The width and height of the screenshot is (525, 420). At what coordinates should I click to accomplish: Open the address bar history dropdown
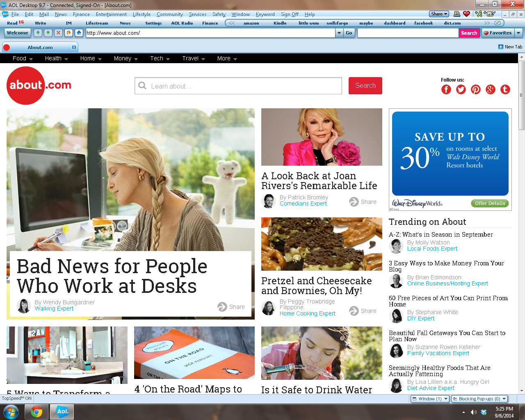[339, 33]
